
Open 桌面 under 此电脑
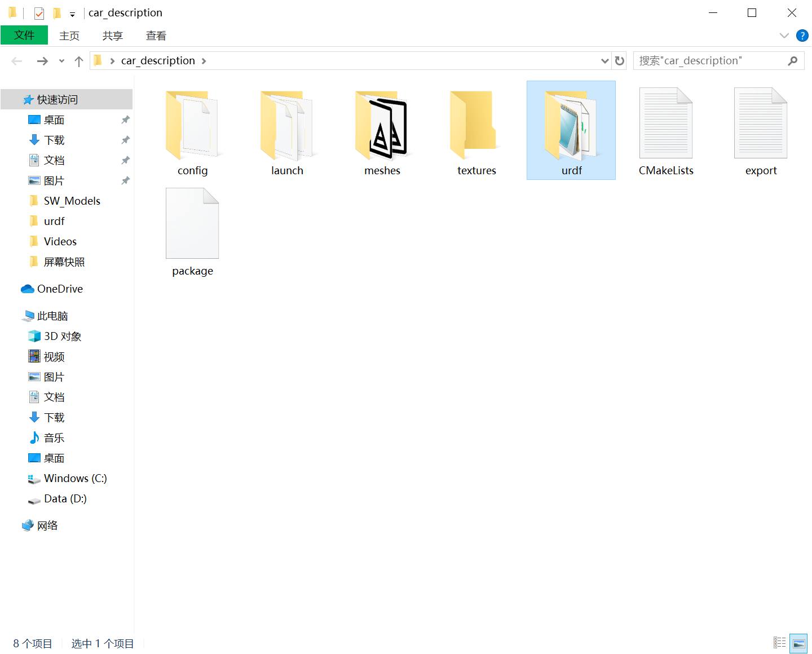(47, 458)
